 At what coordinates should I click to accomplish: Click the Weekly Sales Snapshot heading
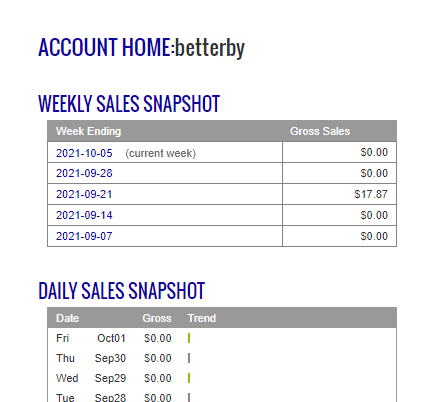click(x=129, y=104)
